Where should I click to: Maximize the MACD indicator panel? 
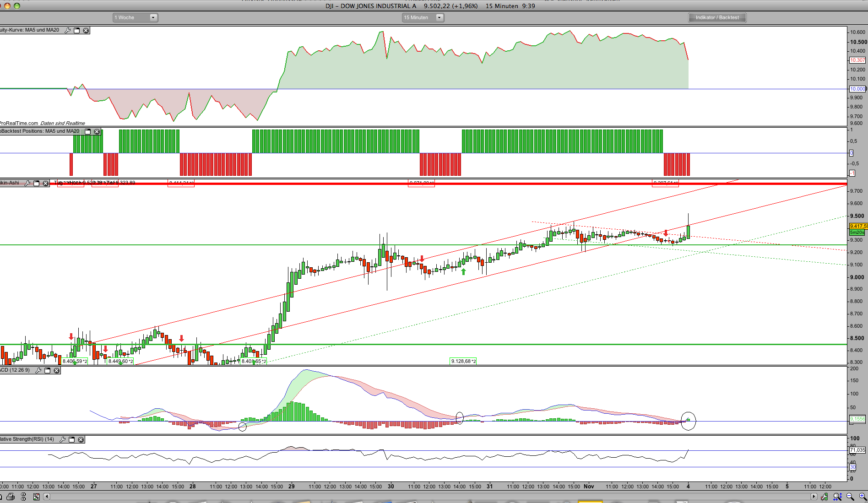(48, 370)
